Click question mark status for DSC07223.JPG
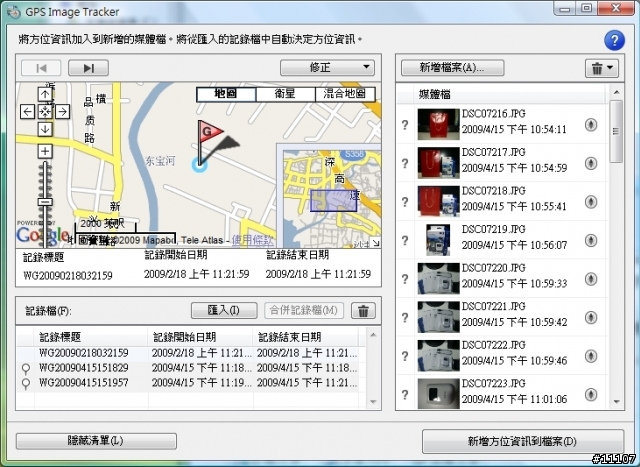The width and height of the screenshot is (640, 467). (x=405, y=395)
